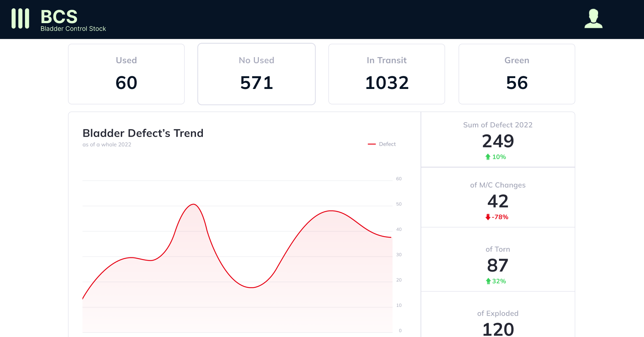
Task: Click the 10% increase value
Action: [499, 157]
